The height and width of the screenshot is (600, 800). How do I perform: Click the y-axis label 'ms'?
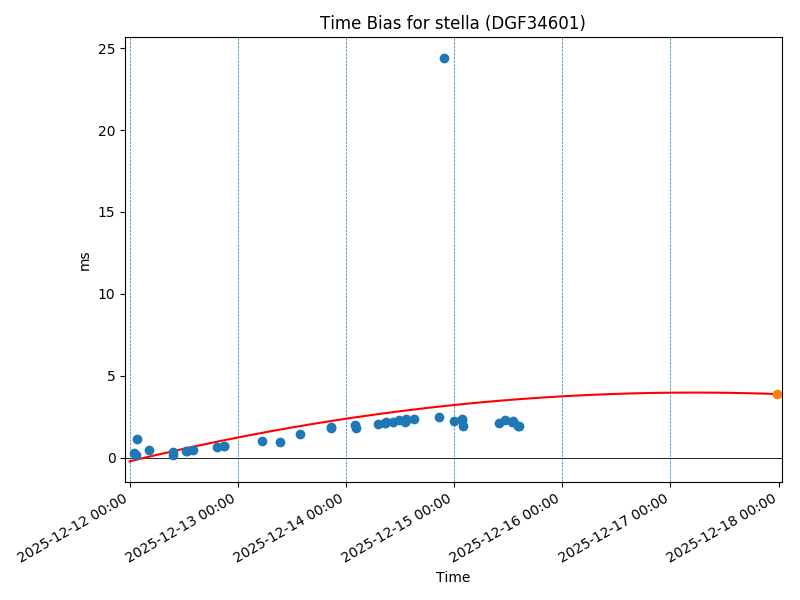click(84, 261)
